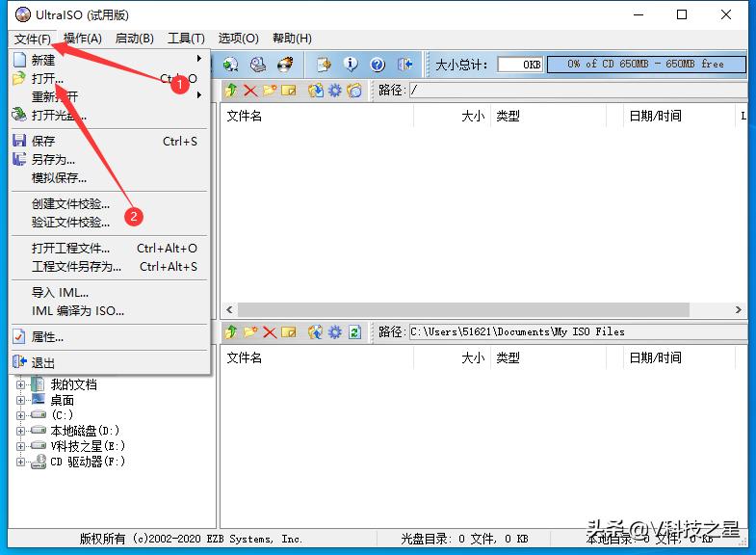Open the 新建 submenu

coord(110,60)
